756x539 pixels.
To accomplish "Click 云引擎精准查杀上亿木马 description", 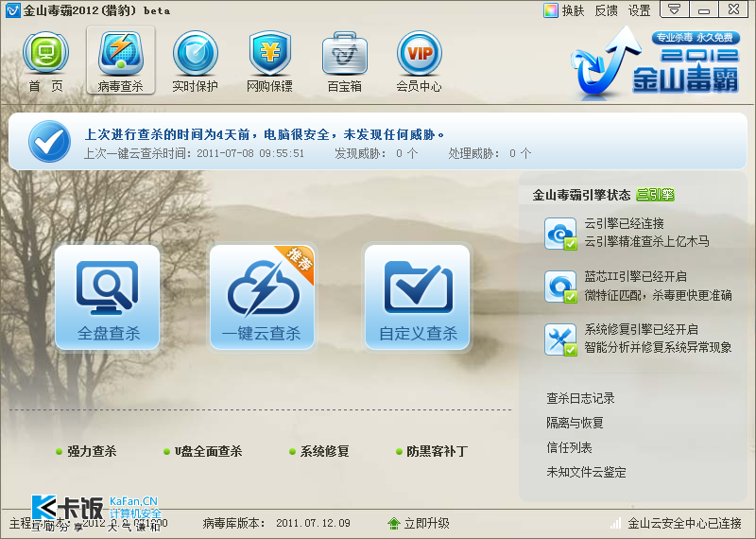I will [646, 241].
